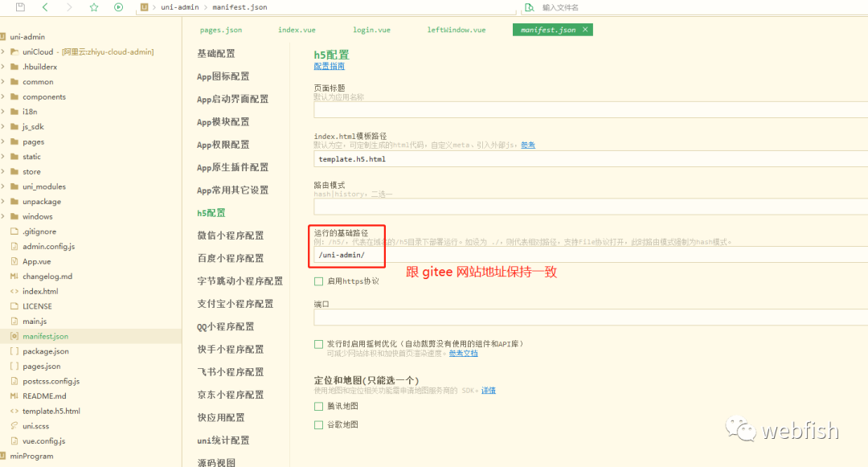Click manifest.json in the breadcrumb
Viewport: 868px width, 467px height.
point(240,7)
